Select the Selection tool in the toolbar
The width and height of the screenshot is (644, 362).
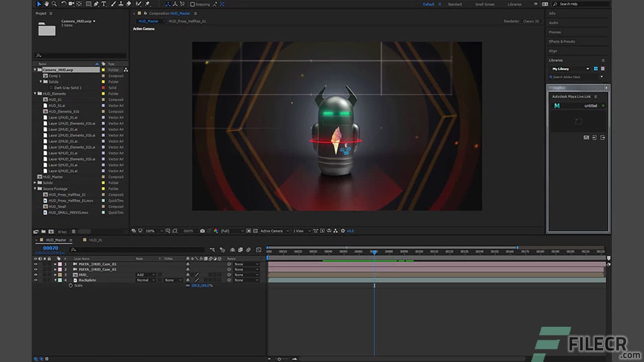(39, 4)
